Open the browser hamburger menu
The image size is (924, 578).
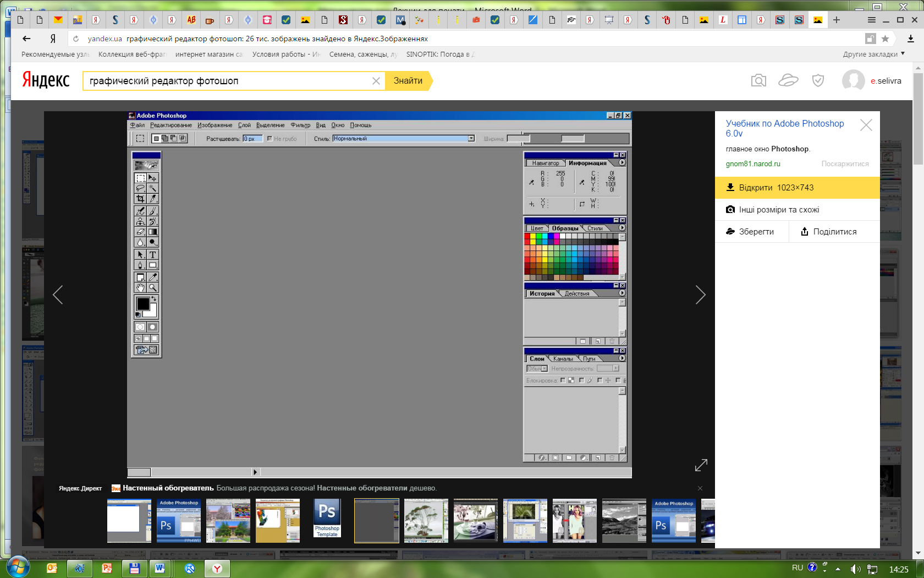click(x=871, y=20)
